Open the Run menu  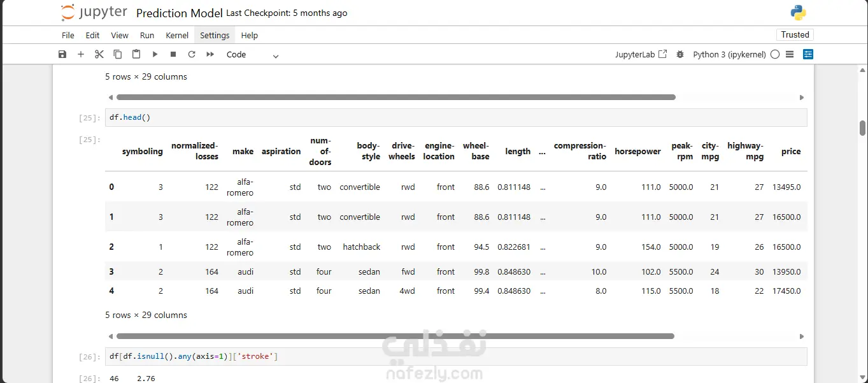(x=147, y=35)
